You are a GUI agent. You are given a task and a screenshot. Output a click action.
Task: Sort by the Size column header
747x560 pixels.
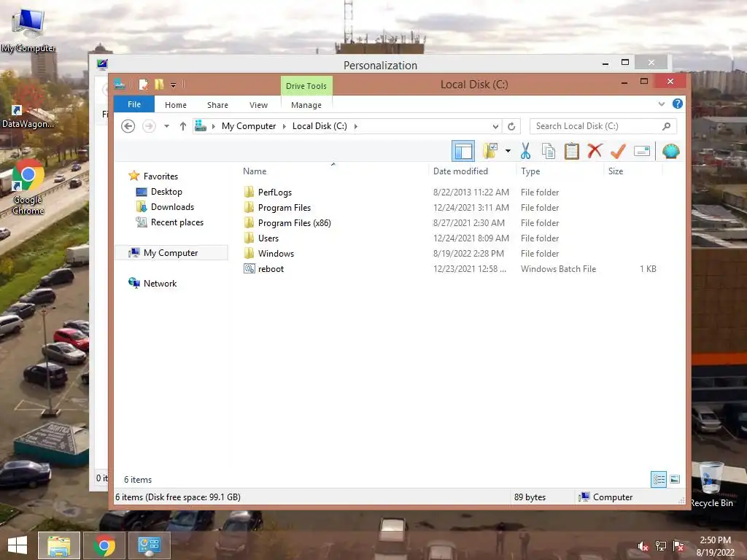616,171
